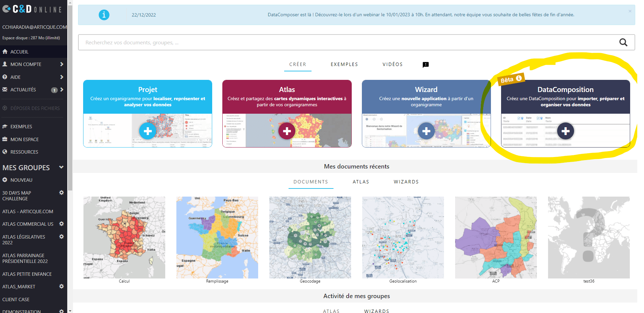Click the Bêta info badge
Image resolution: width=644 pixels, height=313 pixels.
point(511,79)
